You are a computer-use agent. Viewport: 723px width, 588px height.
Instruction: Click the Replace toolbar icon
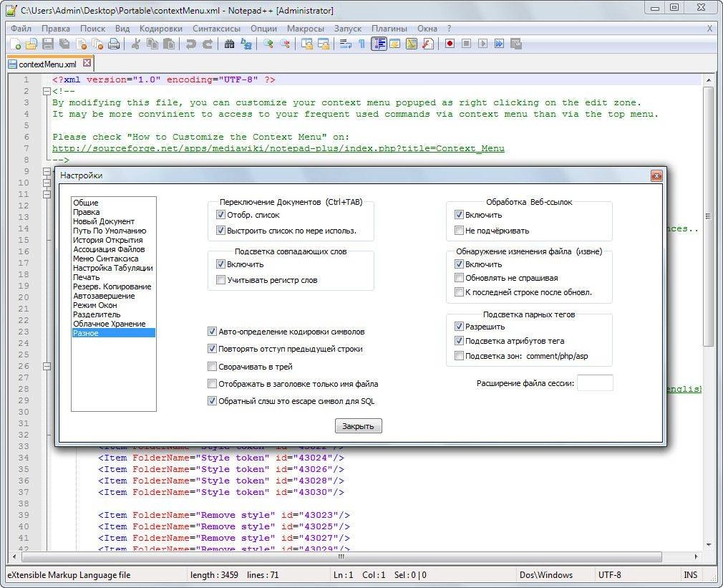pyautogui.click(x=246, y=44)
